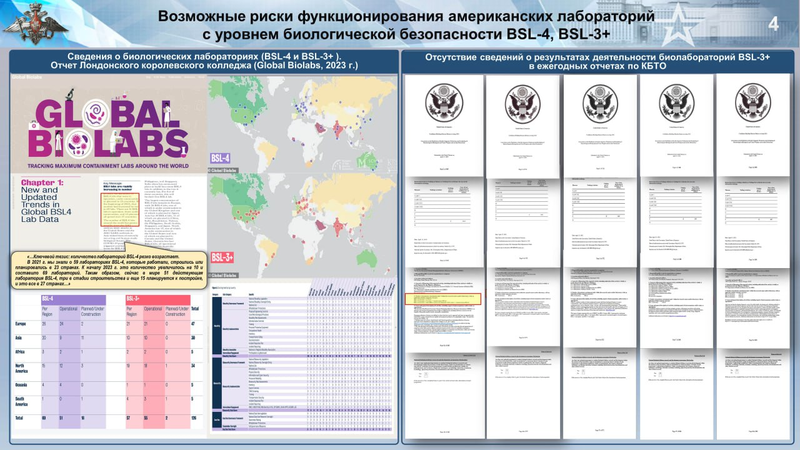800x450 pixels.
Task: Select the Total row label in the table
Action: tap(19, 418)
